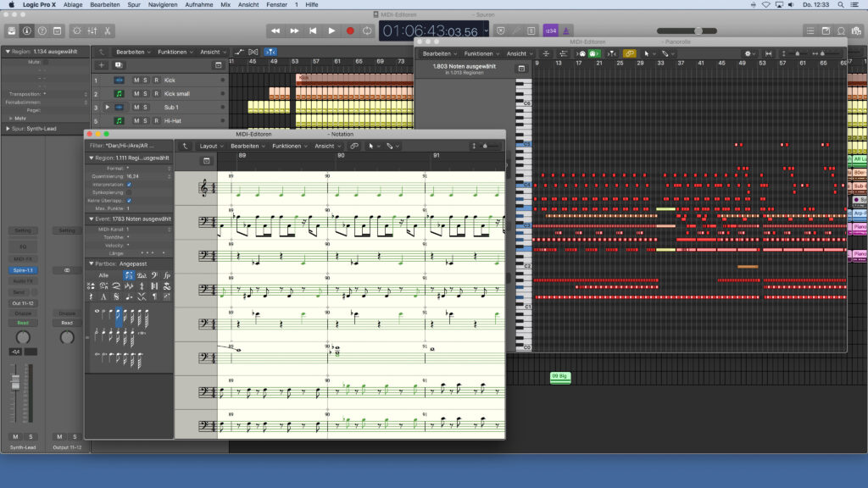Open the gear settings menu in Pianorolle
This screenshot has height=488, width=868.
click(x=749, y=53)
